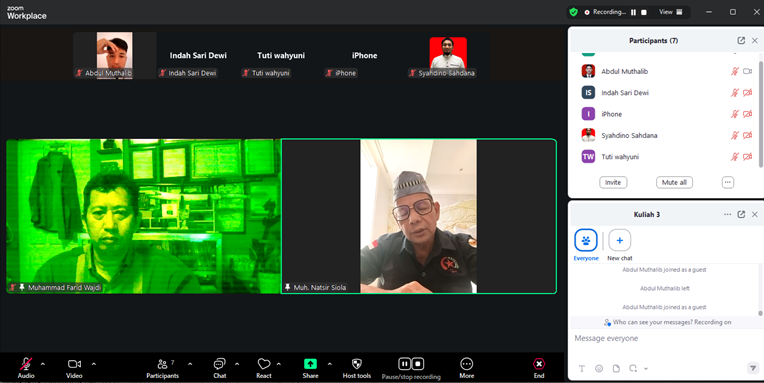Start sharing with the green Share icon
The height and width of the screenshot is (383, 764).
point(310,364)
